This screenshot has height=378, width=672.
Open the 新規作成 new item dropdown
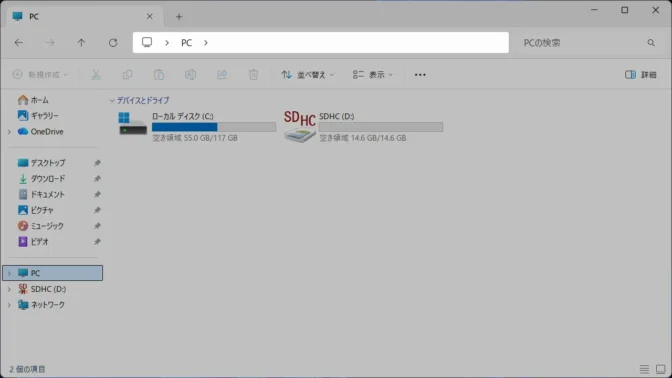(x=40, y=75)
